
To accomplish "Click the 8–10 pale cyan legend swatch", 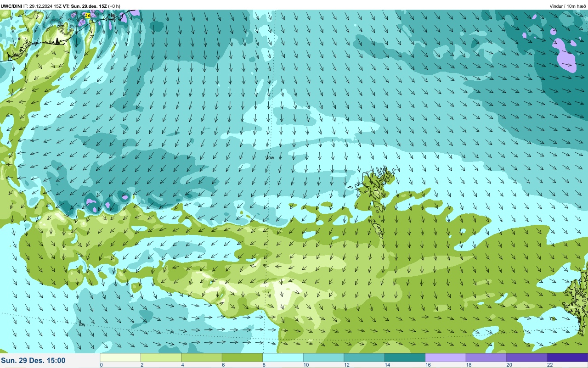I will [283, 357].
